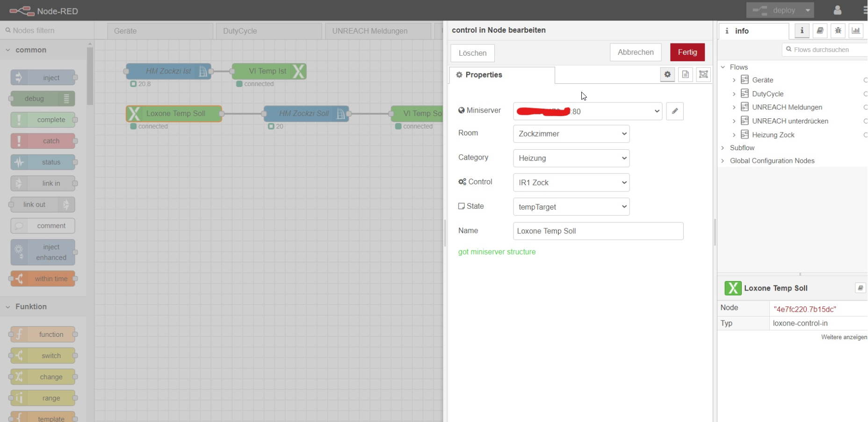Edit Miniserver config with pencil icon

pyautogui.click(x=675, y=111)
